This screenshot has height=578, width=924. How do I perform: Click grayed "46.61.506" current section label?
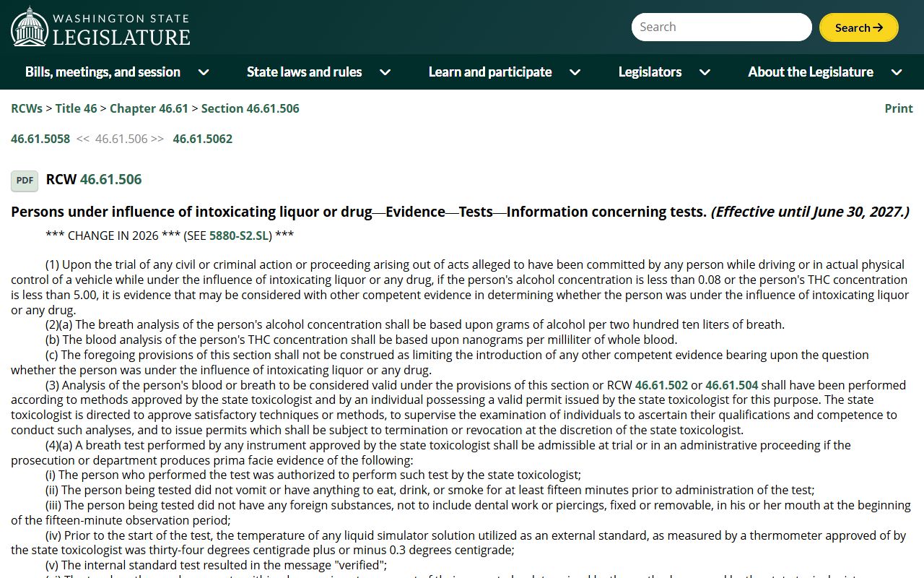click(x=121, y=139)
